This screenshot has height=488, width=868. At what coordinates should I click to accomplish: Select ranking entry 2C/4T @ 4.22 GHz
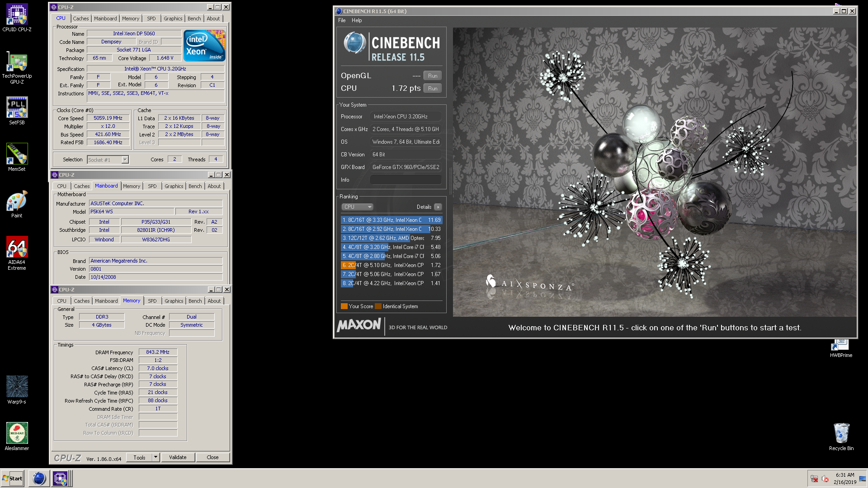(x=392, y=283)
